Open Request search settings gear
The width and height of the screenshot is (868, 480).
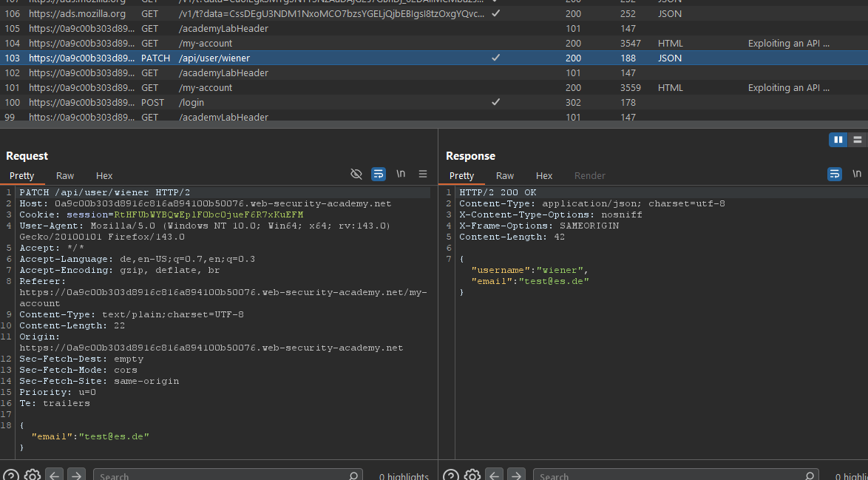click(32, 475)
